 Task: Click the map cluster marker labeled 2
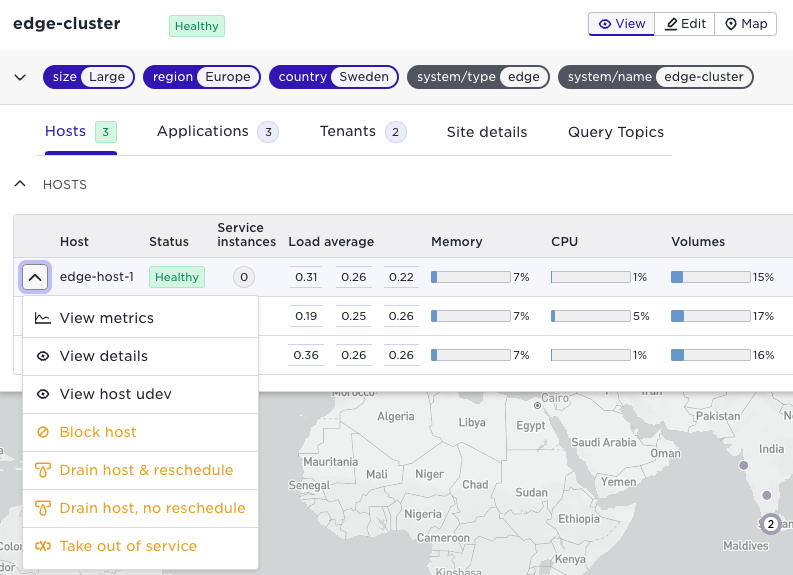pos(769,523)
